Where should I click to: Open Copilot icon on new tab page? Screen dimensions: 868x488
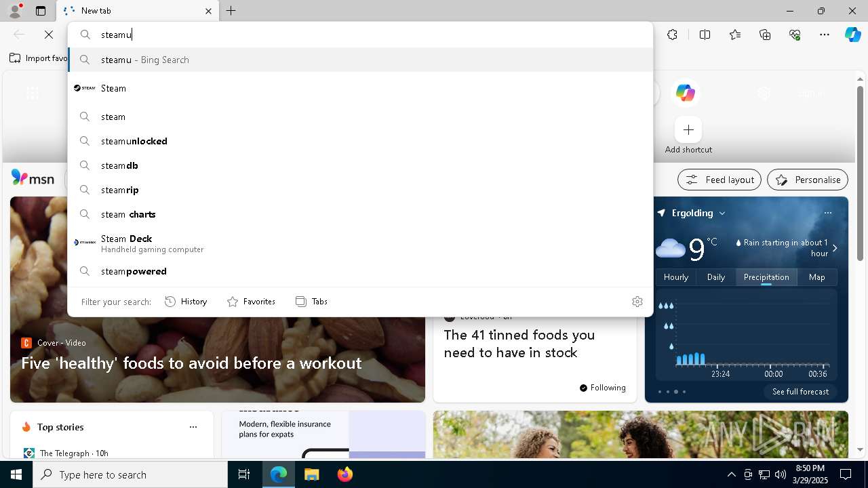point(685,93)
